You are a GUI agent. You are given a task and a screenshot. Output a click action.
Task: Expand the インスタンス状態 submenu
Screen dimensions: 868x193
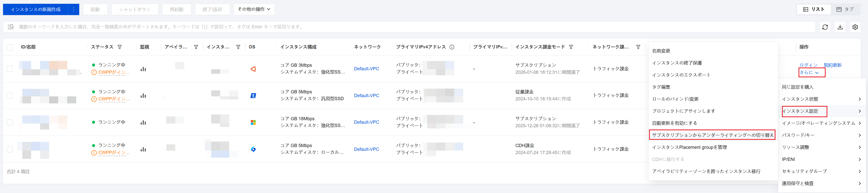(821, 99)
